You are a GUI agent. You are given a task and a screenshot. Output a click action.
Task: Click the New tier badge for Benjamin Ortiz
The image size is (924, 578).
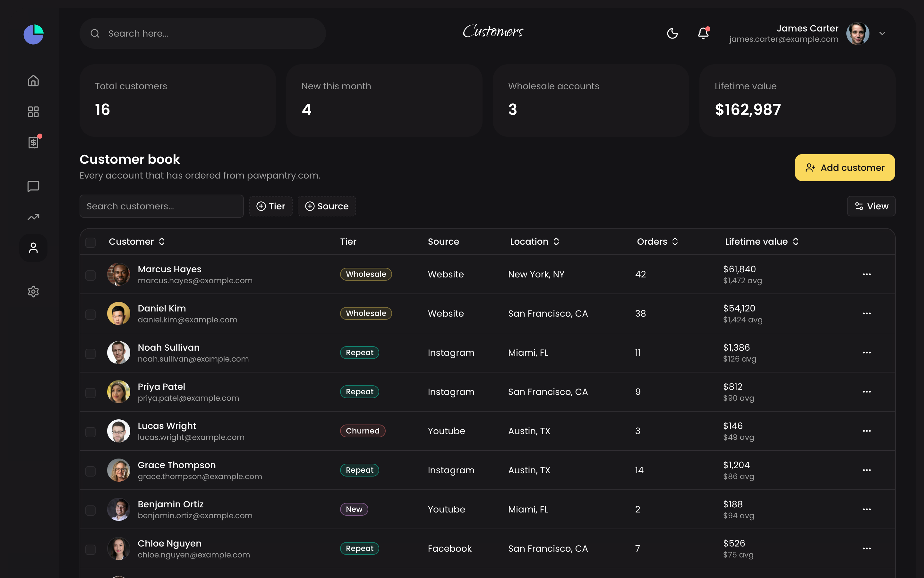pyautogui.click(x=354, y=509)
